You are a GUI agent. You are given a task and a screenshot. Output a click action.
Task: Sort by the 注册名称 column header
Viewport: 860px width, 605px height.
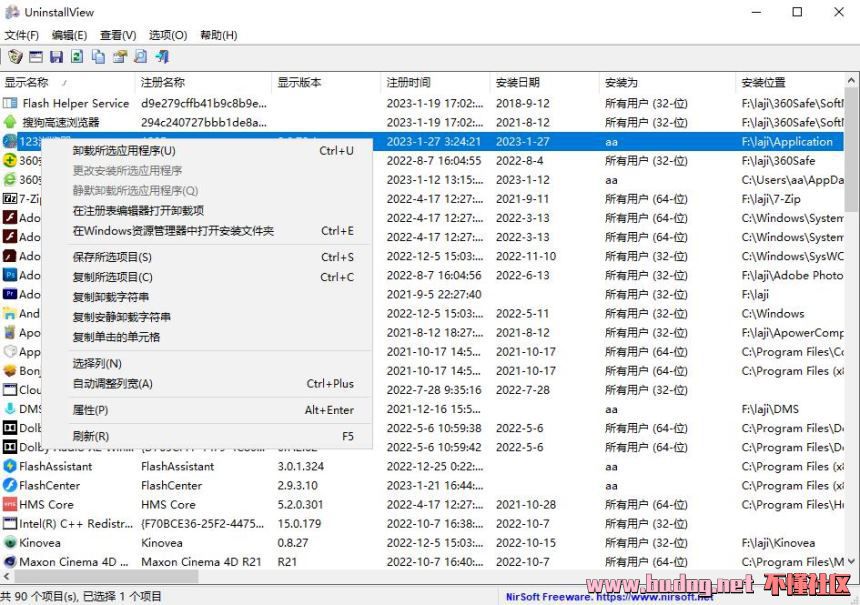(203, 83)
